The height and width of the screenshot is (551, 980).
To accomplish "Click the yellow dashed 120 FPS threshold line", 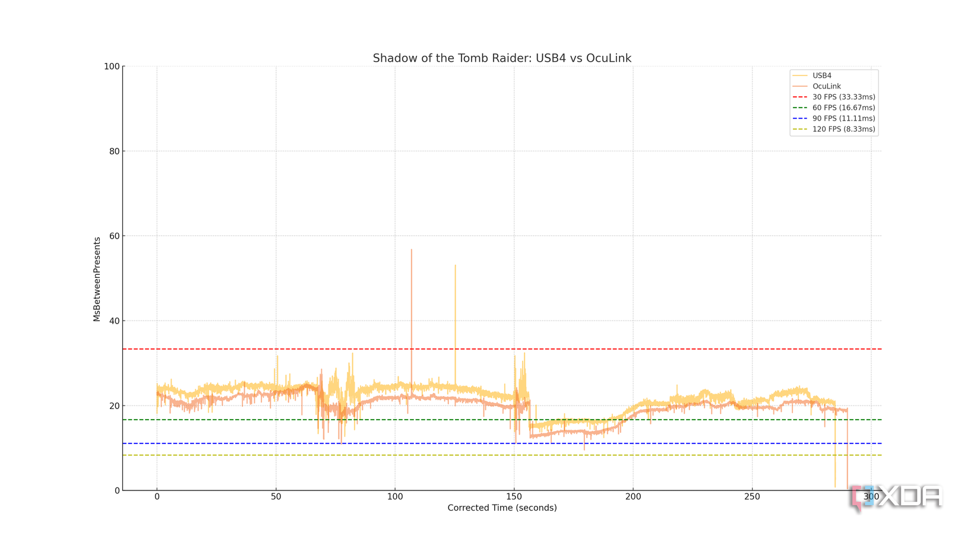I will [x=502, y=455].
